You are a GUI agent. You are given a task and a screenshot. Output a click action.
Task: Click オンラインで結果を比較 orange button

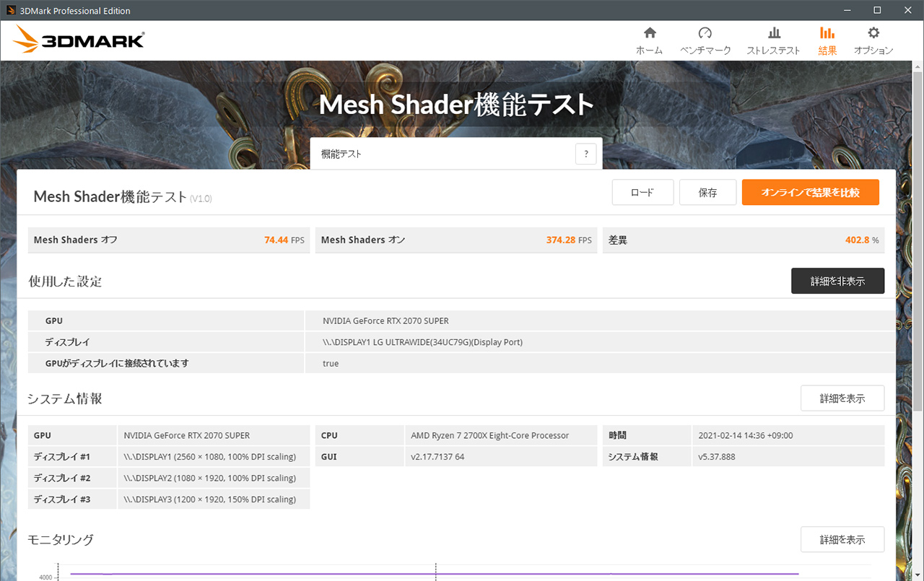(810, 193)
